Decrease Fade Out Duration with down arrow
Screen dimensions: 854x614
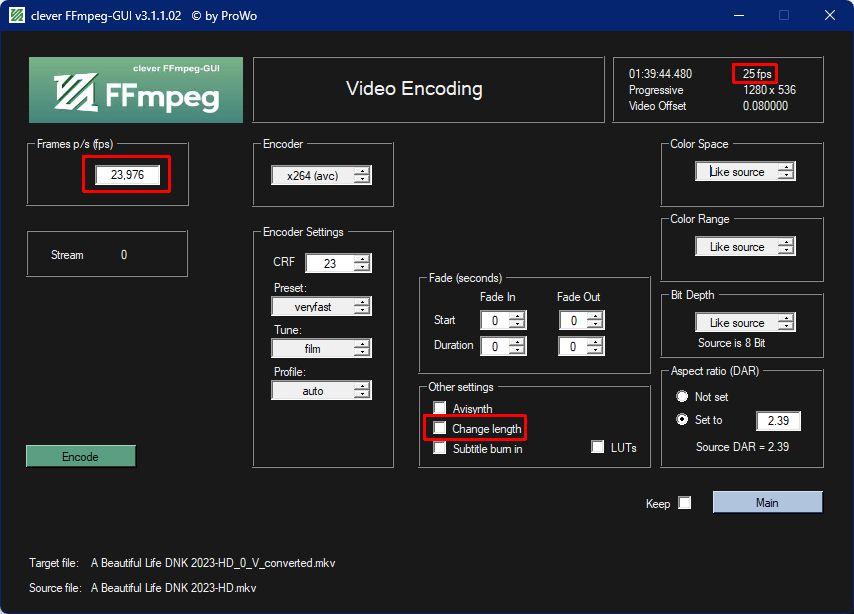coord(596,351)
